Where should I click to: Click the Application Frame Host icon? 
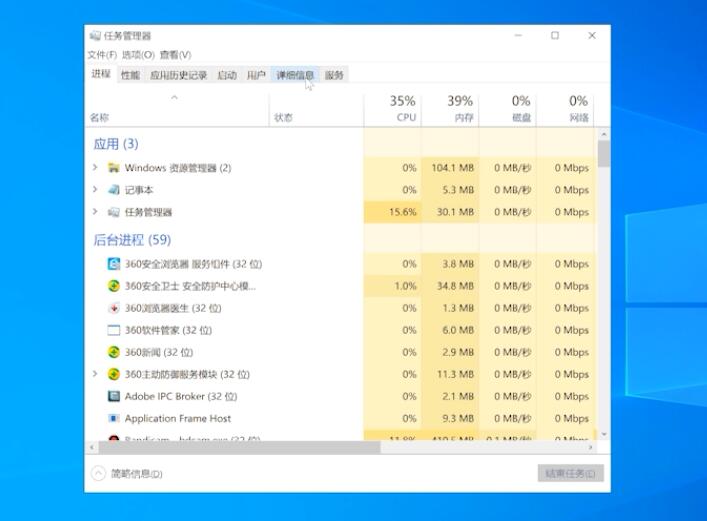[x=114, y=419]
